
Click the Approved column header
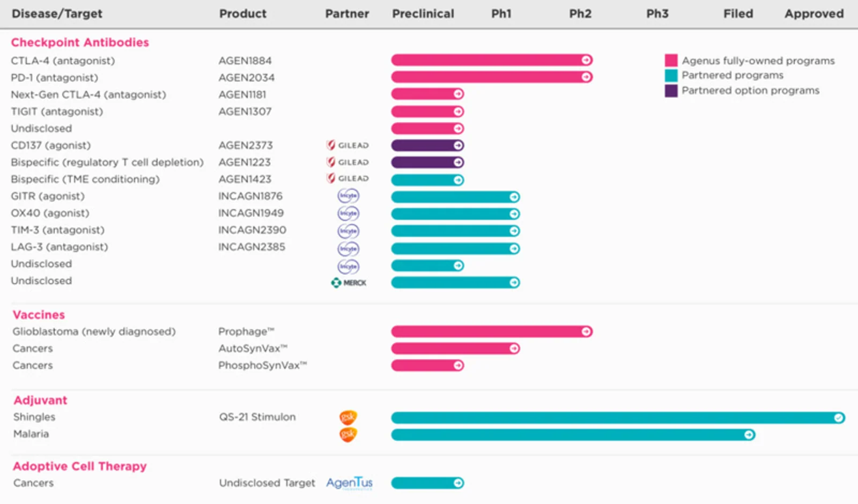pos(814,14)
